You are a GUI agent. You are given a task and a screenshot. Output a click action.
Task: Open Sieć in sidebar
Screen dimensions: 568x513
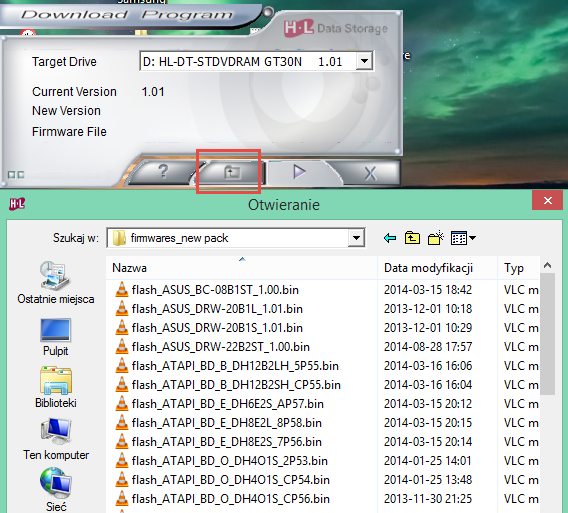(x=56, y=490)
